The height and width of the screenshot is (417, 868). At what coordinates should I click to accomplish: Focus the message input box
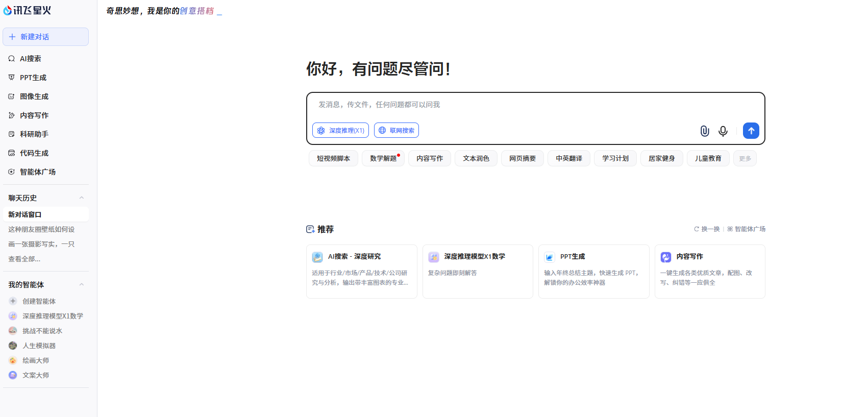pos(535,105)
